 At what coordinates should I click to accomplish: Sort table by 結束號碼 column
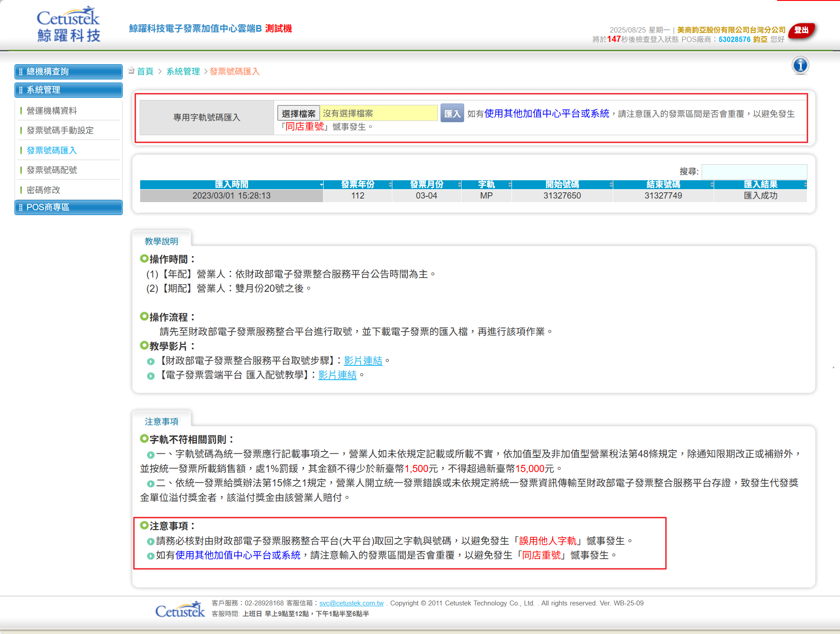click(663, 185)
